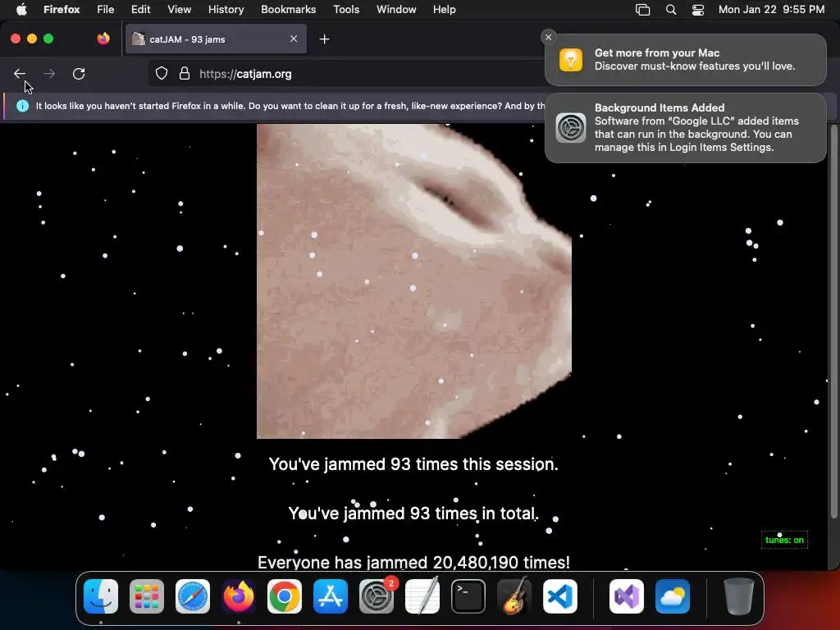The image size is (840, 630).
Task: Click the Stage Manager menu bar icon
Action: (643, 10)
